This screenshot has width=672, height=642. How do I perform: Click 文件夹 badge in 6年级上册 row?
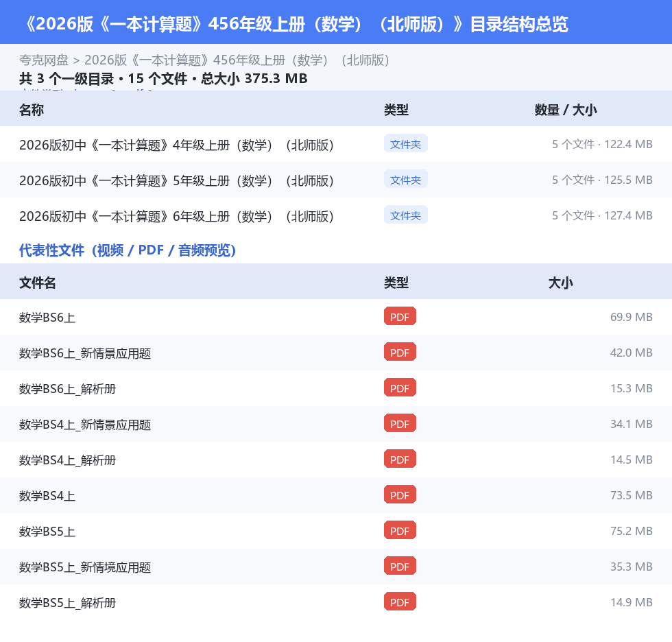point(405,215)
